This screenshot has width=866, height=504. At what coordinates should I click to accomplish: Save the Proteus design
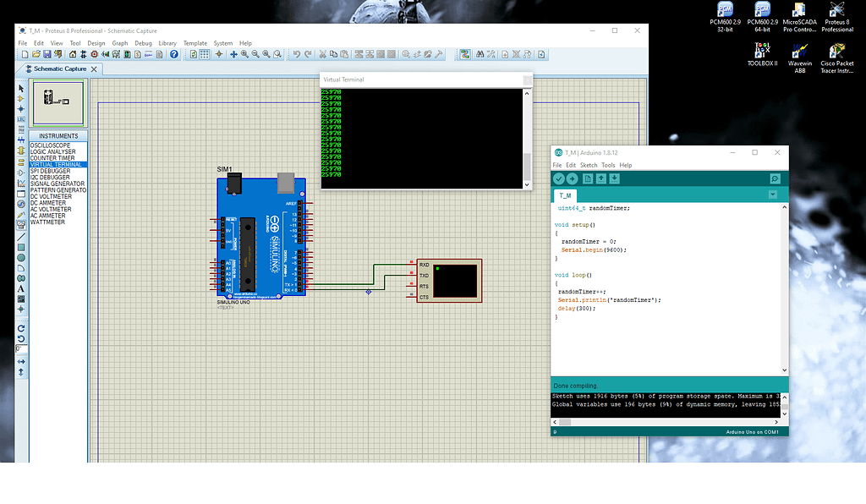tap(47, 52)
